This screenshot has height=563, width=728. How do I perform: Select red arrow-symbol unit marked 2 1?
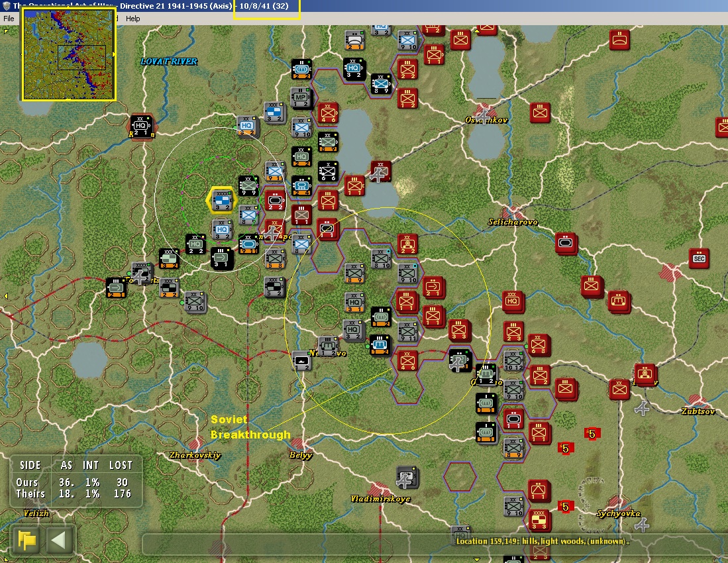(433, 287)
